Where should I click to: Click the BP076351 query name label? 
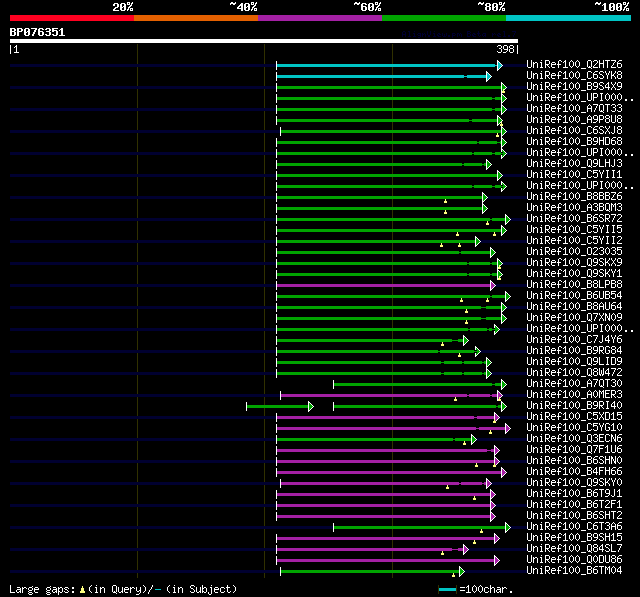click(37, 32)
